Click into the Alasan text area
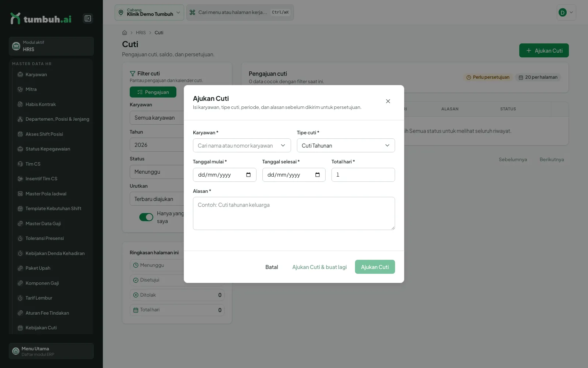Screen dimensions: 588x368 294,213
